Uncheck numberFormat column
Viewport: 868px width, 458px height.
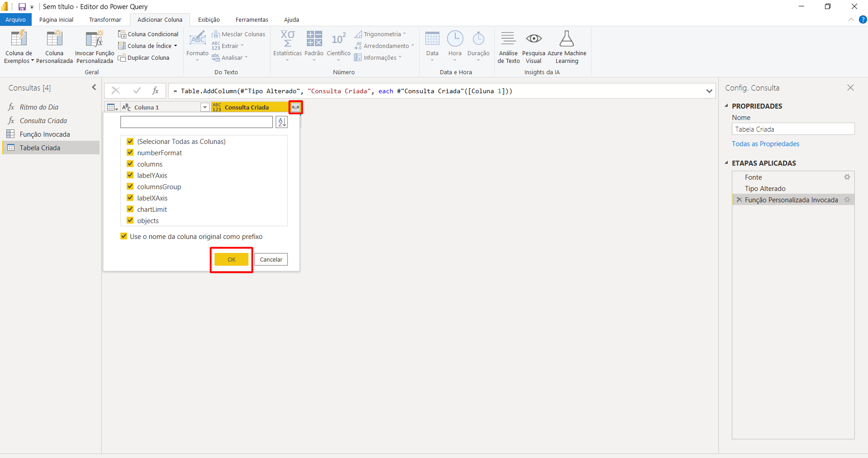click(x=130, y=153)
